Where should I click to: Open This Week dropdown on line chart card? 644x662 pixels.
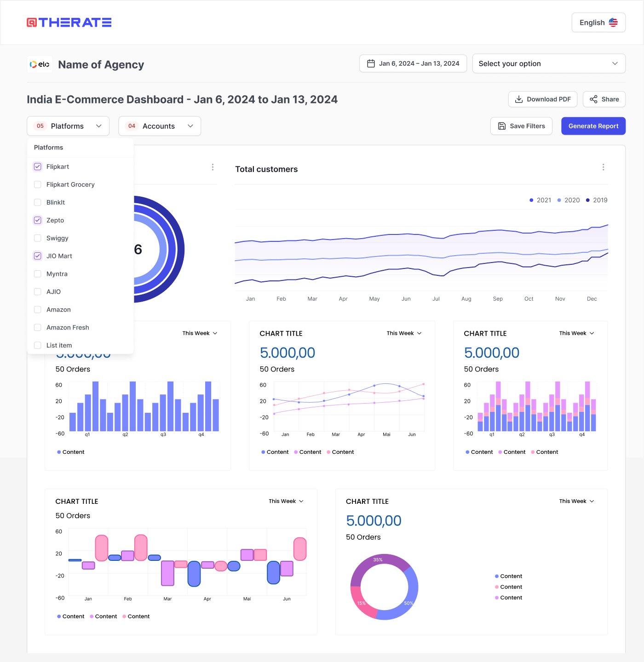pyautogui.click(x=404, y=333)
